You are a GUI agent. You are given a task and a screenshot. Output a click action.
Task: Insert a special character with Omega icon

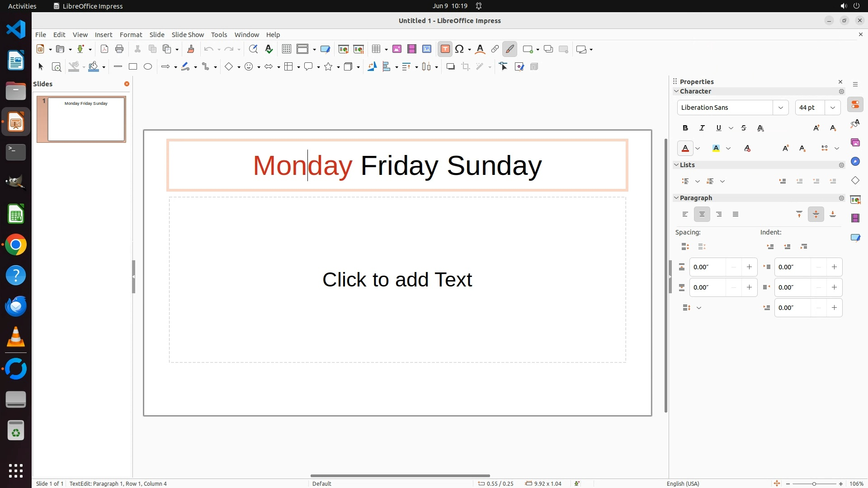point(459,49)
